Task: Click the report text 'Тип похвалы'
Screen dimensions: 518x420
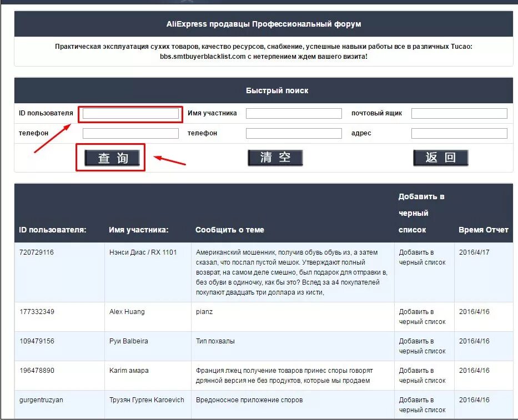Action: (215, 341)
